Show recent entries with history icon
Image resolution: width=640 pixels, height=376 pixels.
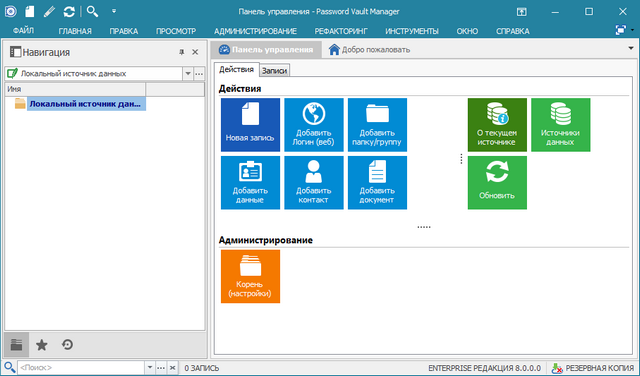point(67,345)
